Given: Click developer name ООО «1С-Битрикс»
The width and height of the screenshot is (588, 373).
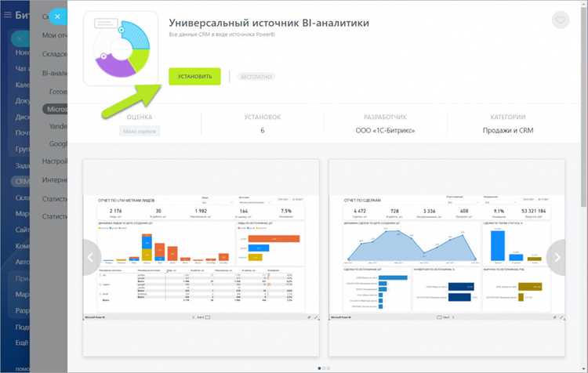Looking at the screenshot, I should tap(385, 130).
